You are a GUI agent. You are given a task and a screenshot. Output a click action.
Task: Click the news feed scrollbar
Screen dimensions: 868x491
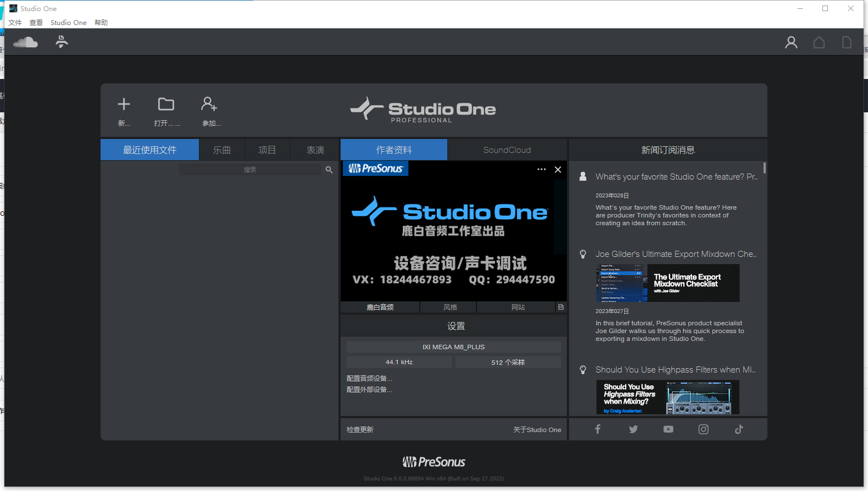click(765, 168)
